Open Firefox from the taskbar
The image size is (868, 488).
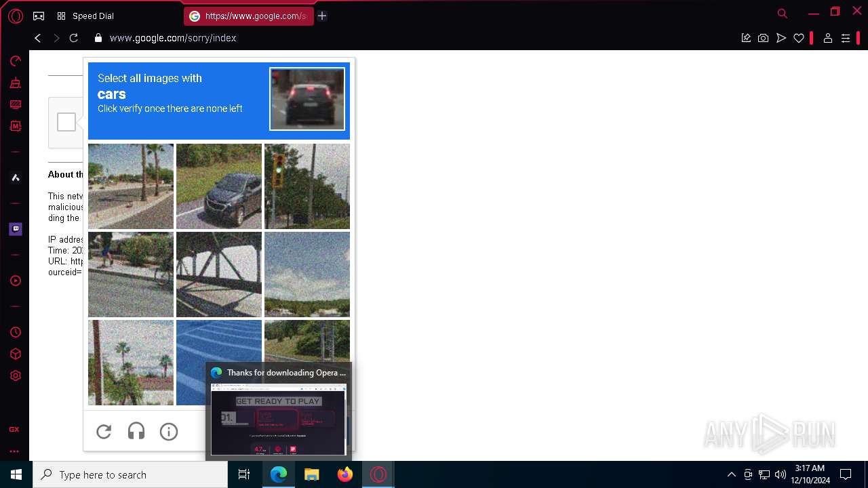(345, 474)
